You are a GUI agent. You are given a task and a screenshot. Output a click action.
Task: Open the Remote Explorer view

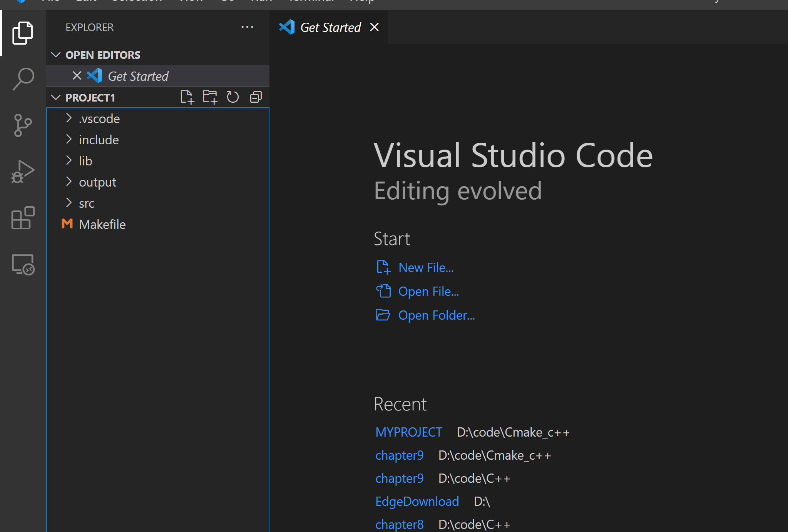[x=23, y=264]
